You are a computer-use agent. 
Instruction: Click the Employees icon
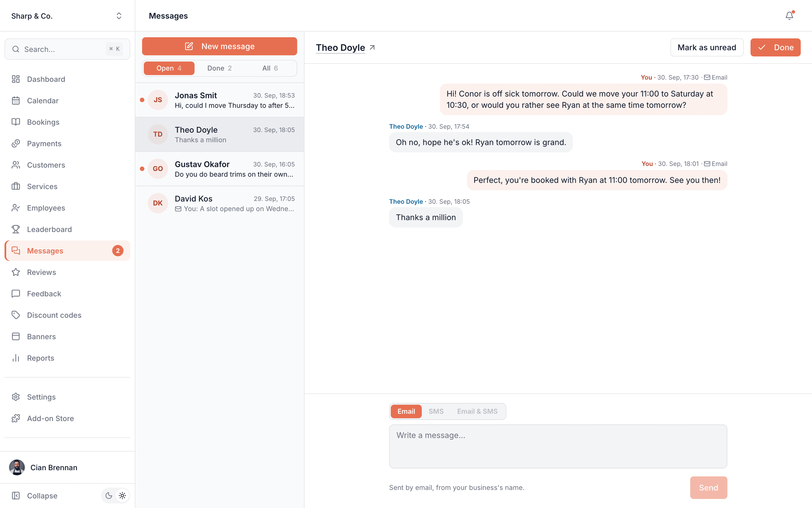[x=16, y=208]
